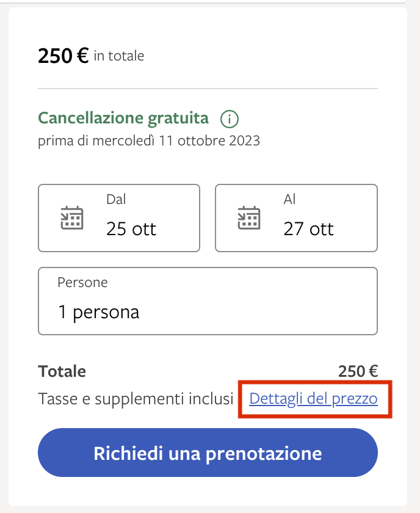Click the Al field label

tap(289, 199)
